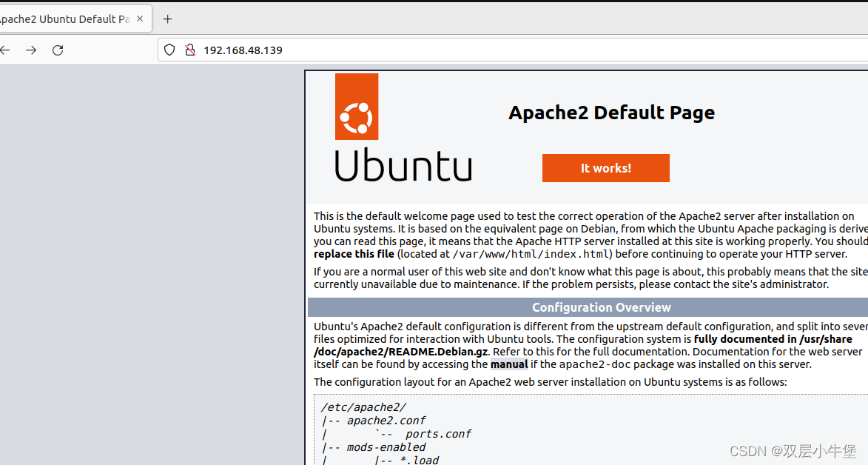This screenshot has height=465, width=868.
Task: Click the /etc/apache2/ directory line
Action: point(363,407)
